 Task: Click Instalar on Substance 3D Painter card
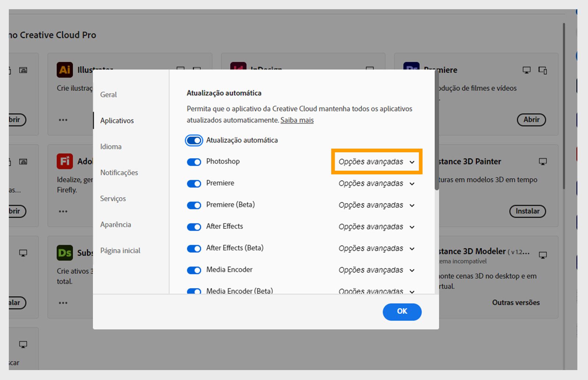click(x=527, y=211)
